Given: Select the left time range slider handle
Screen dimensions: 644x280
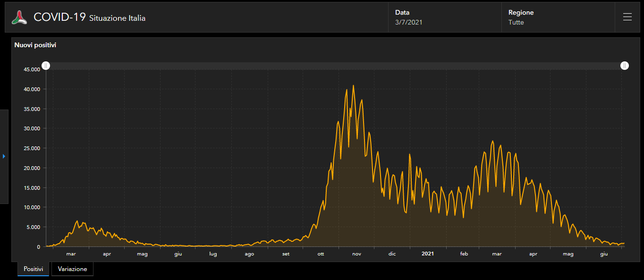Looking at the screenshot, I should (46, 66).
